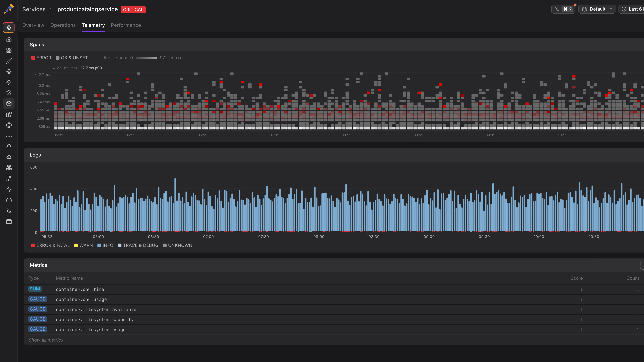Click the red error span near 06:11
This screenshot has width=644, height=362.
point(127,79)
